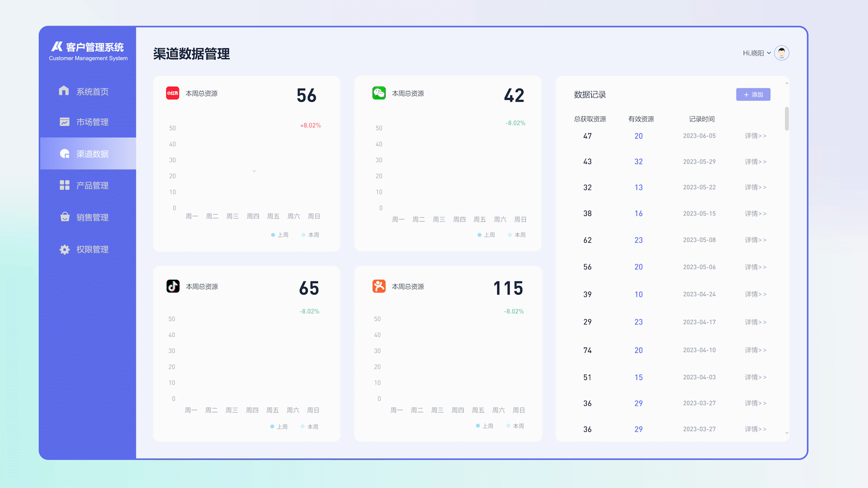Screen dimensions: 868x488
Task: Select 销售管理 from the sidebar menu
Action: [93, 217]
